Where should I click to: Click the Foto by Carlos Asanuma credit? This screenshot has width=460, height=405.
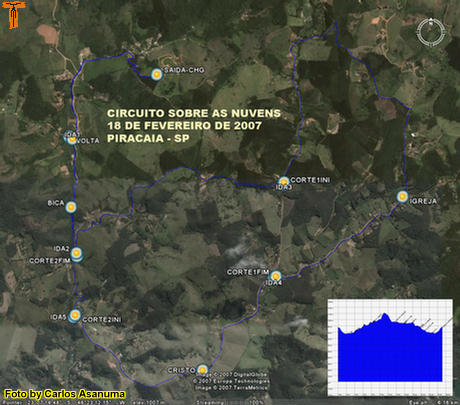pos(65,394)
